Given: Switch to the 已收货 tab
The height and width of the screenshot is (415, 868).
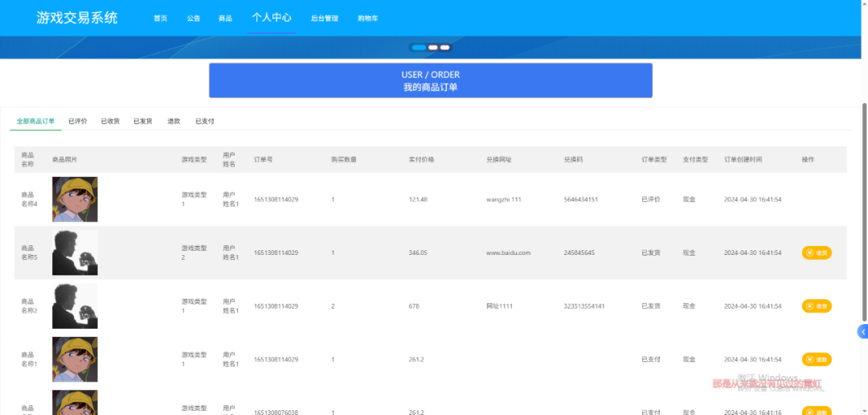Looking at the screenshot, I should [110, 121].
